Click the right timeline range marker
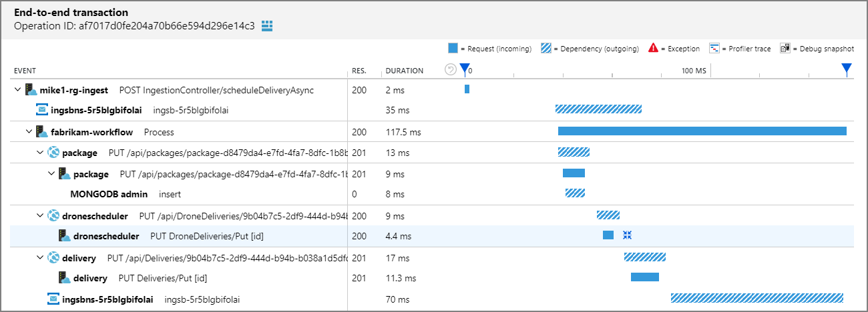 pyautogui.click(x=847, y=70)
